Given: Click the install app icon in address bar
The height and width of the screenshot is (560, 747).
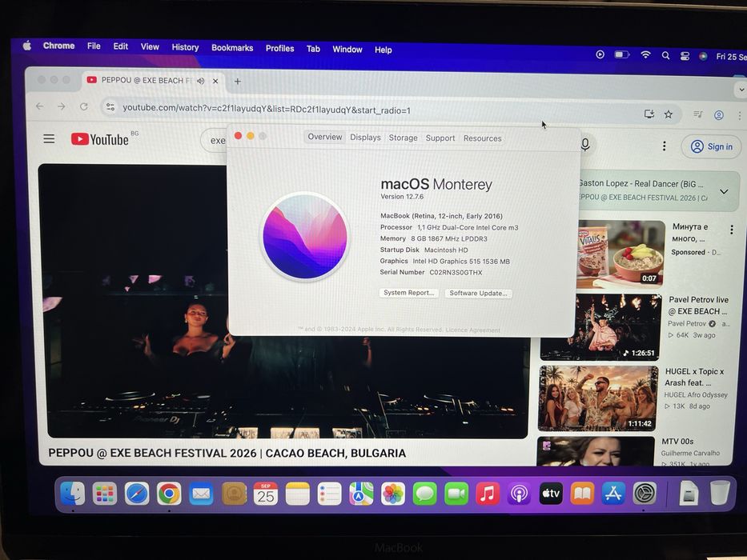Looking at the screenshot, I should [649, 114].
